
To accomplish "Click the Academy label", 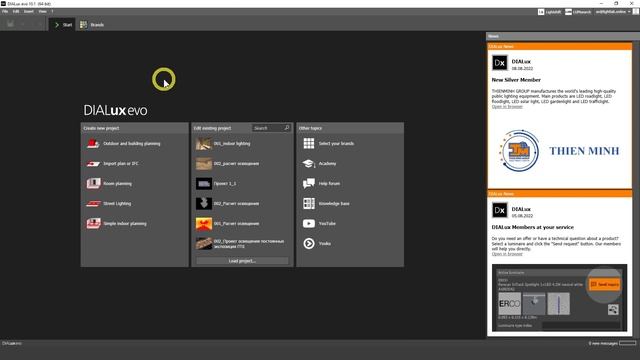I will click(327, 164).
